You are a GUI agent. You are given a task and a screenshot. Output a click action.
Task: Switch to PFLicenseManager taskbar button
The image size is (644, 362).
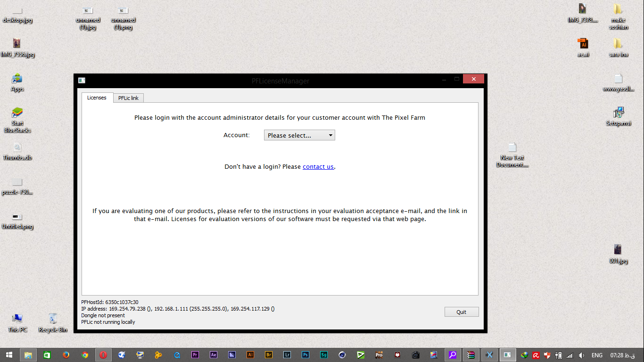tap(508, 355)
